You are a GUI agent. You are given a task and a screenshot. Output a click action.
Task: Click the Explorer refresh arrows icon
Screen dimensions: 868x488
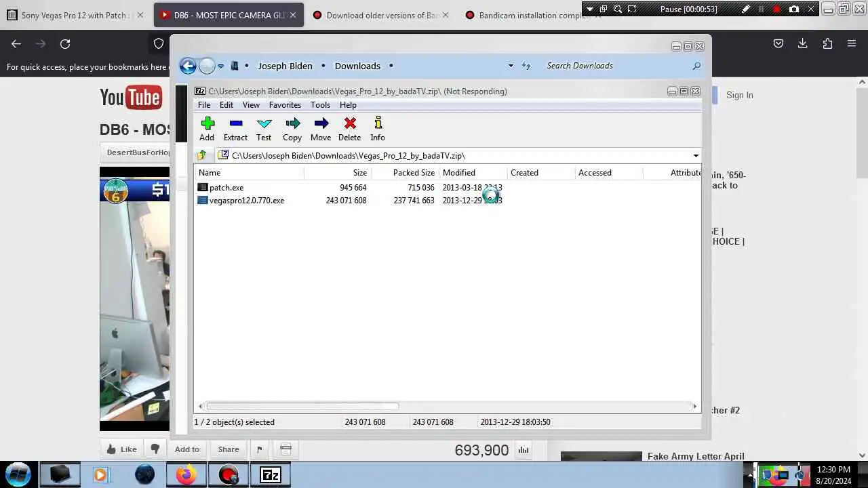526,66
